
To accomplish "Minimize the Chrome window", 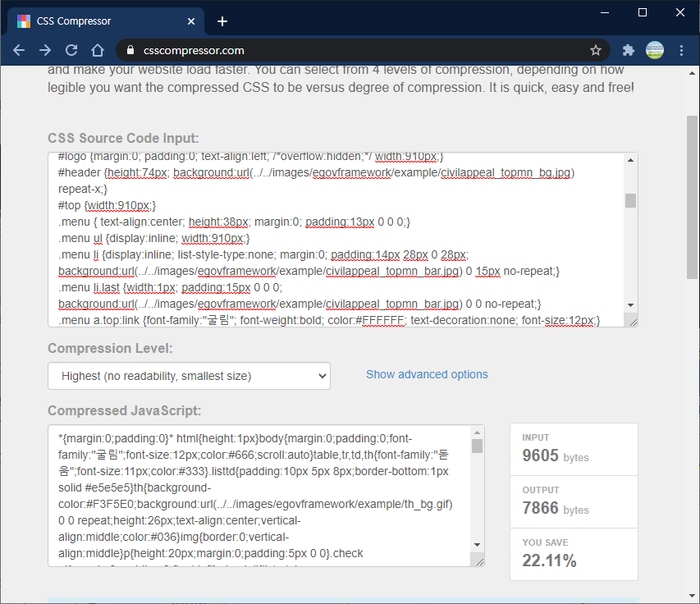I will [605, 12].
